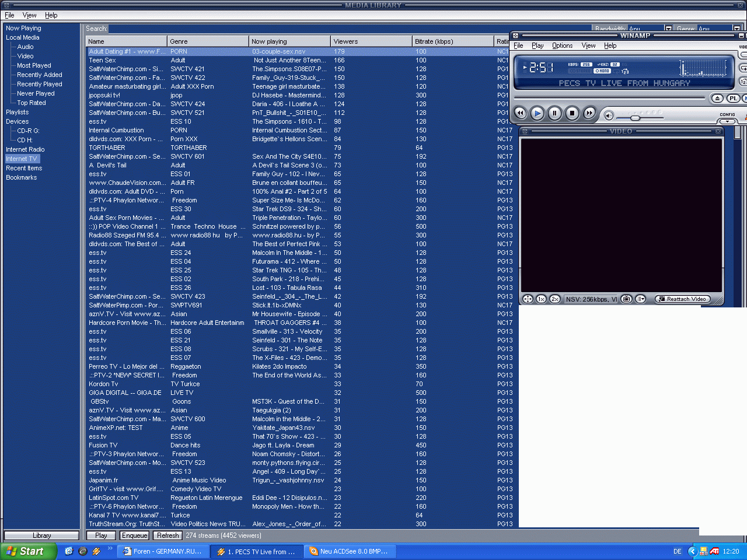Open the Bandwidth filter dropdown

tap(668, 28)
